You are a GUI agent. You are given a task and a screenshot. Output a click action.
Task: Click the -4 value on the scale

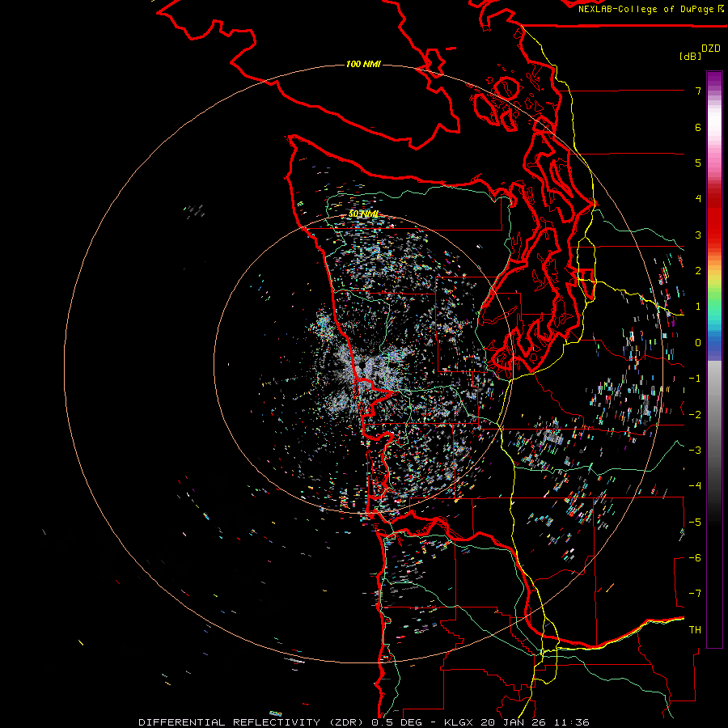pos(695,486)
